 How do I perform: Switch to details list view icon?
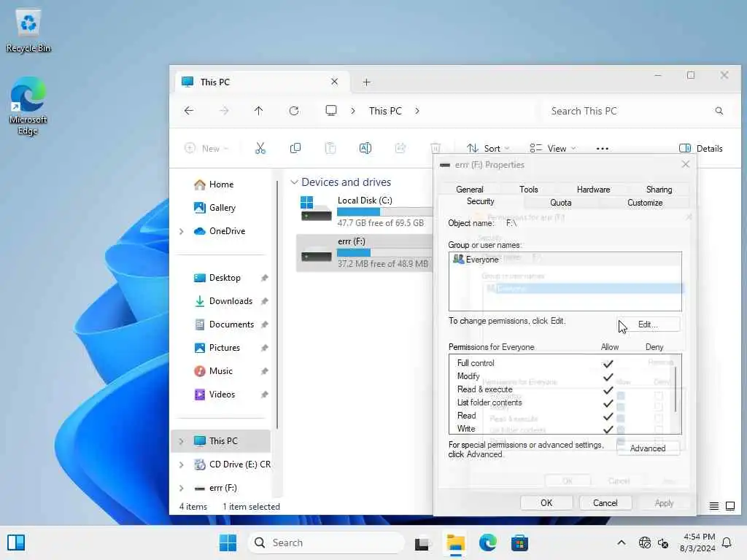click(713, 506)
